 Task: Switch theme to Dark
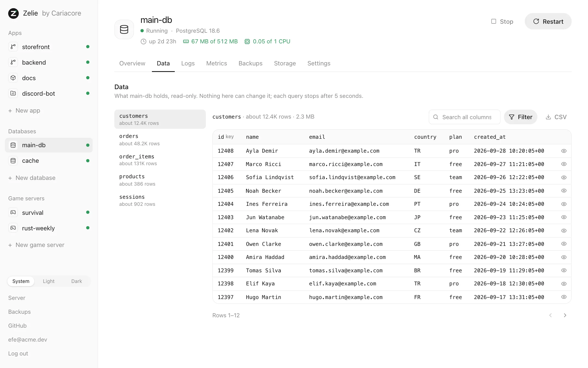point(76,281)
